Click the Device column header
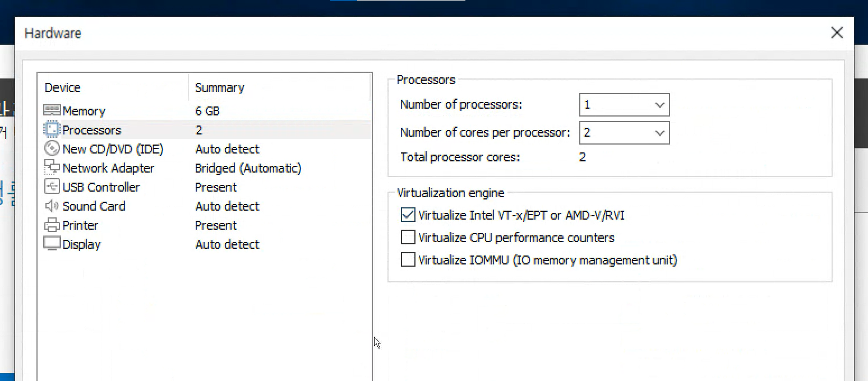The height and width of the screenshot is (381, 868). coord(62,87)
